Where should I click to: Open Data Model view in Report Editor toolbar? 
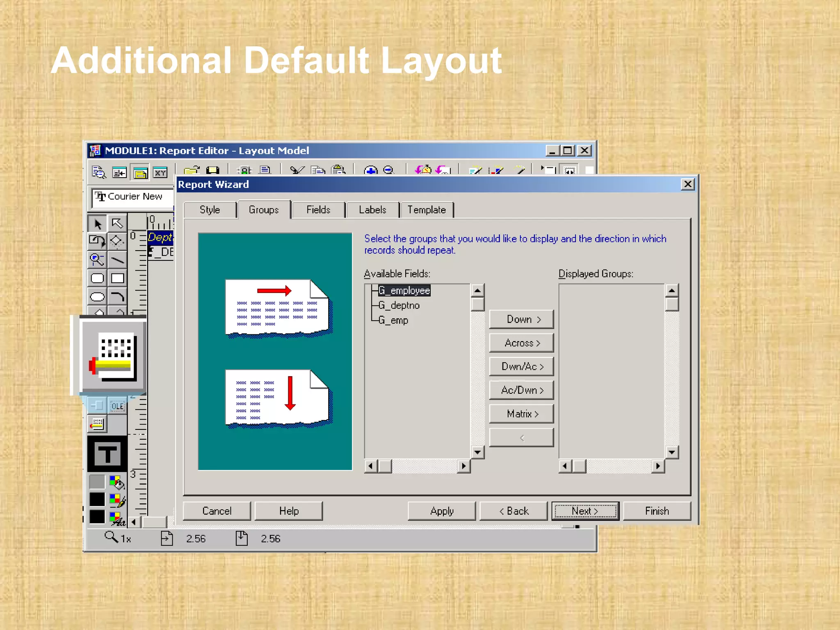point(119,173)
